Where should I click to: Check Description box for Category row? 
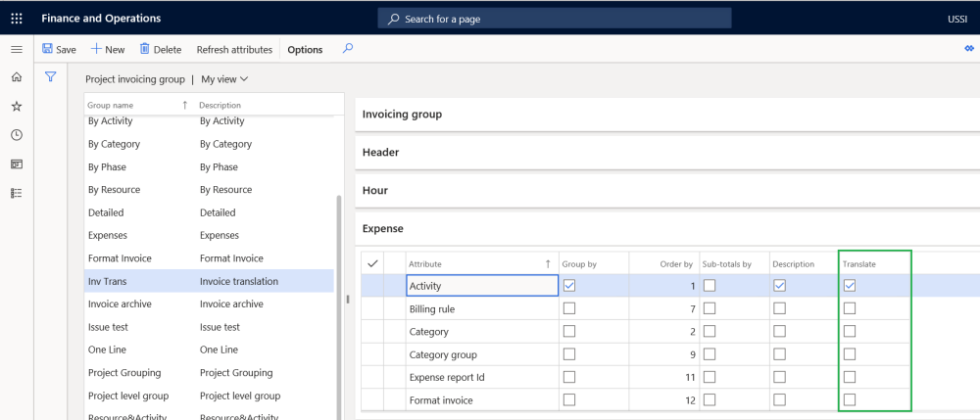click(x=779, y=331)
